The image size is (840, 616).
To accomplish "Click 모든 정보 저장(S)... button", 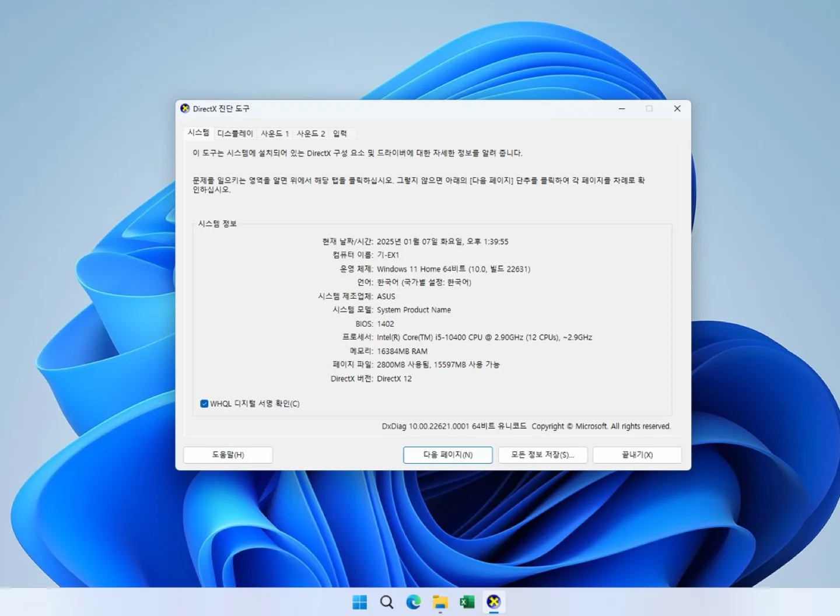I will tap(542, 455).
